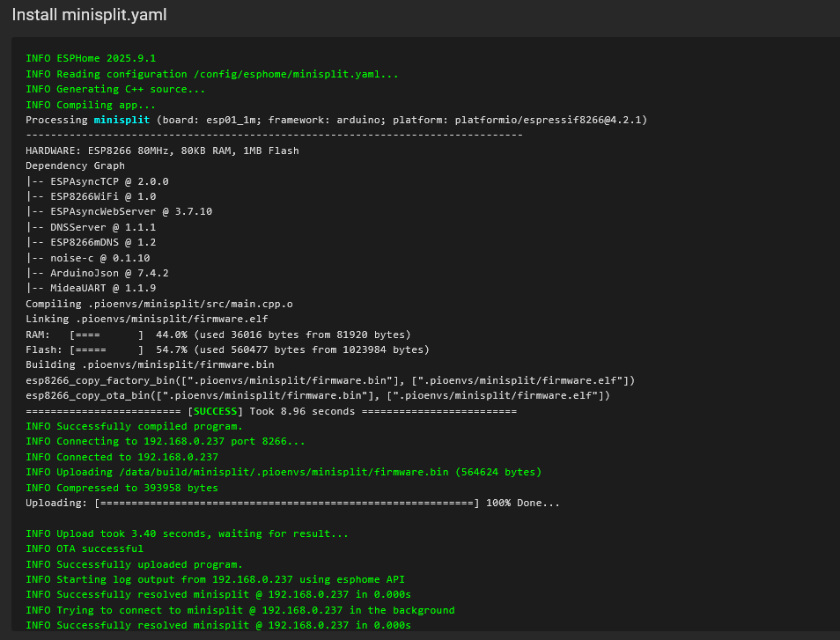Click the "INFO OTA successful" log line
The image size is (840, 640).
(x=85, y=548)
